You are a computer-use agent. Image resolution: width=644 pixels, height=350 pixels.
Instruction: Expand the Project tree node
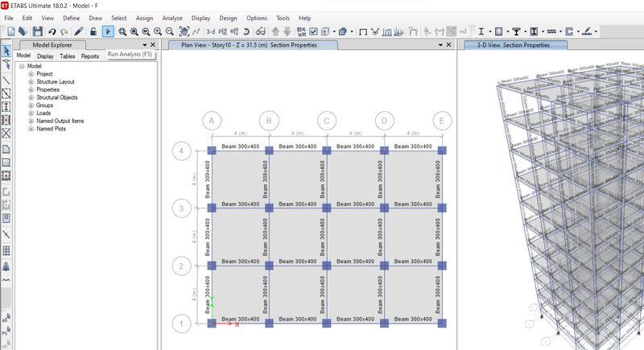point(31,74)
